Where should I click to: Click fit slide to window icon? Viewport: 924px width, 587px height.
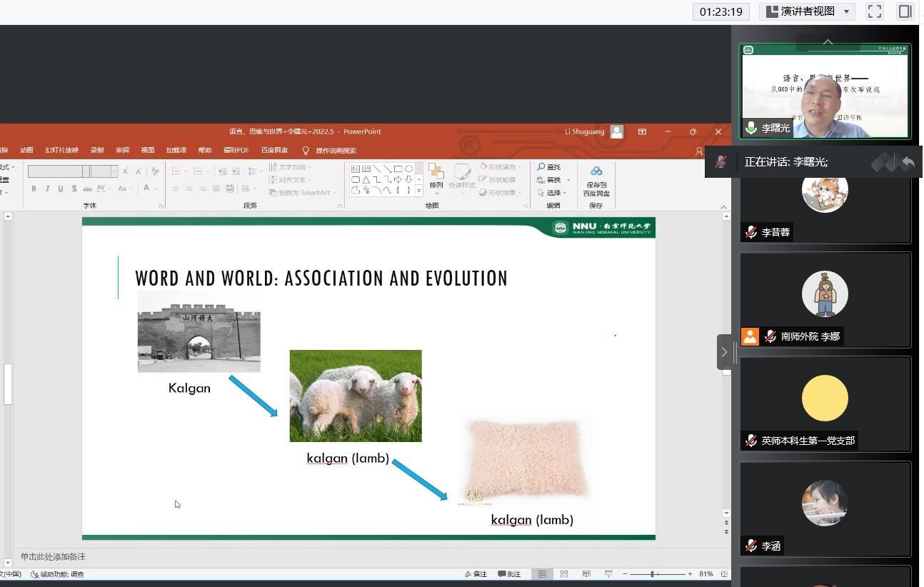724,574
